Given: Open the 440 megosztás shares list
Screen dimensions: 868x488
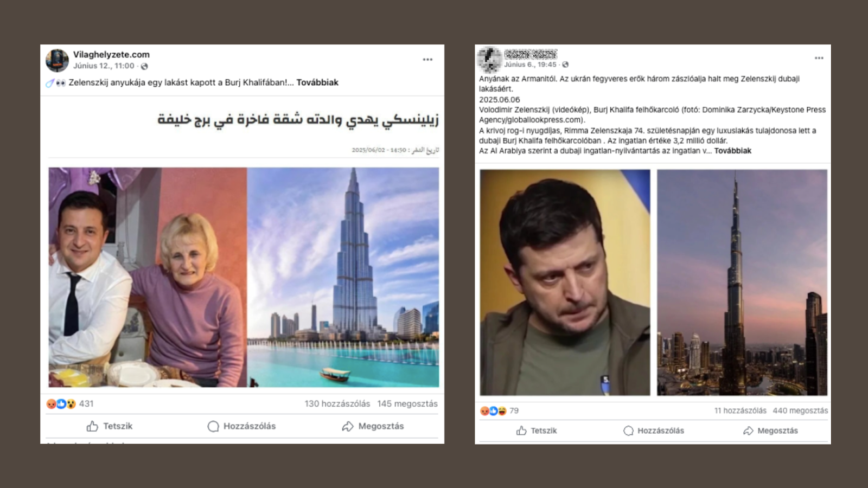Looking at the screenshot, I should click(x=800, y=411).
